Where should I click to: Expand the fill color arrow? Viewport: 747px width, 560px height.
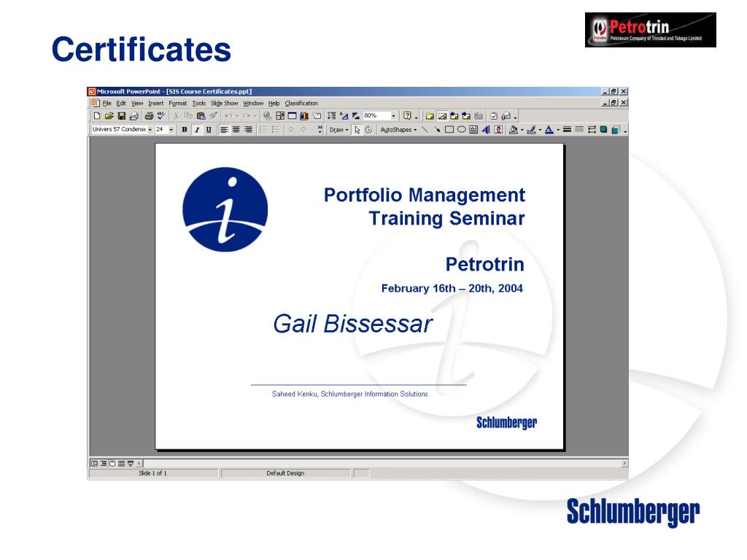click(x=522, y=130)
